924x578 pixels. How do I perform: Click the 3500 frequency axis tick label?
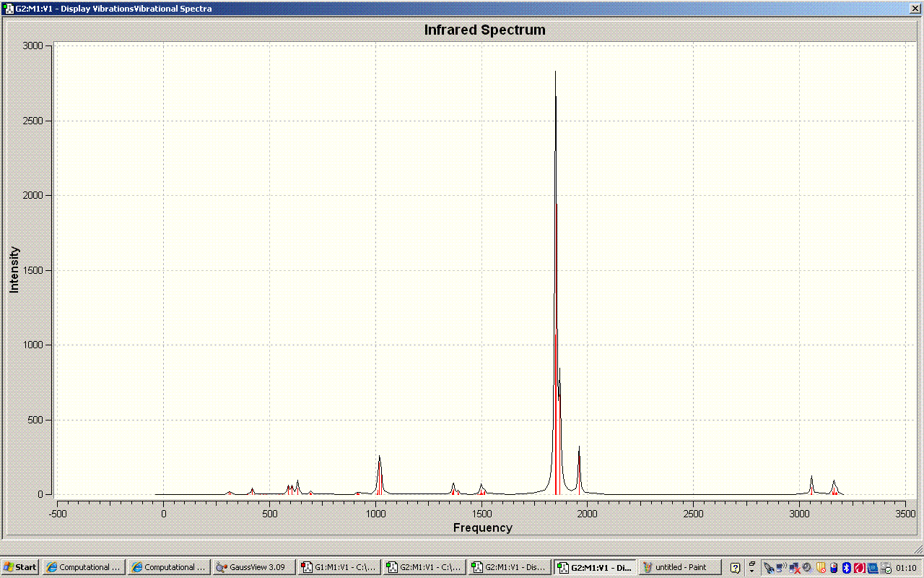[x=905, y=514]
